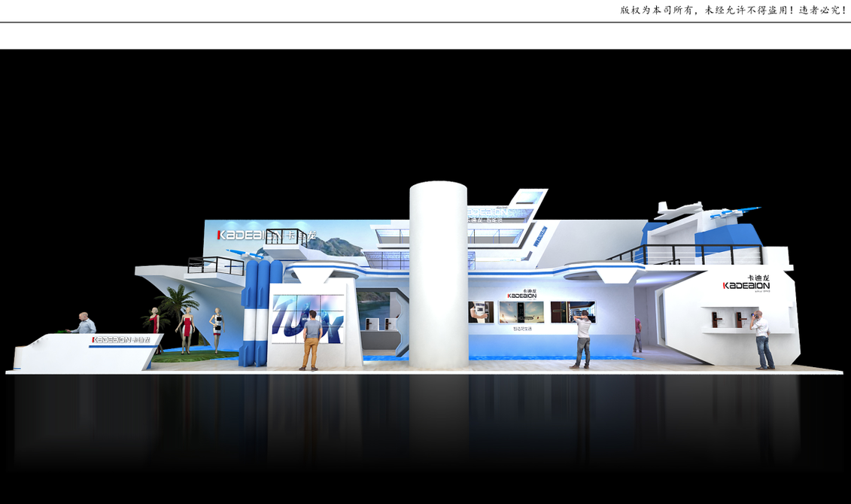Click the KADEAION logo above the three wall posters

522,294
